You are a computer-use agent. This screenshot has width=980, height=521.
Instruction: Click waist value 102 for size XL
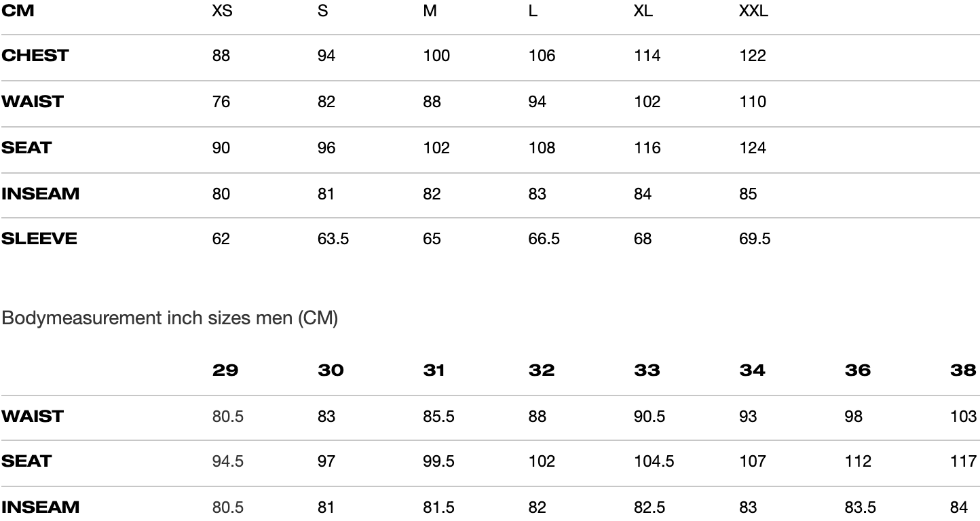(647, 102)
